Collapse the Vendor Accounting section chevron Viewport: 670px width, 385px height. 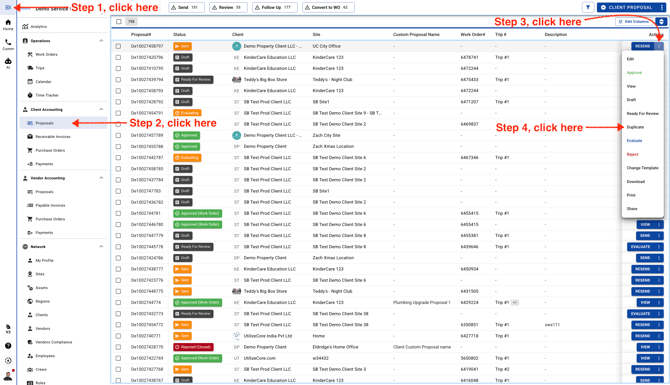(x=101, y=178)
